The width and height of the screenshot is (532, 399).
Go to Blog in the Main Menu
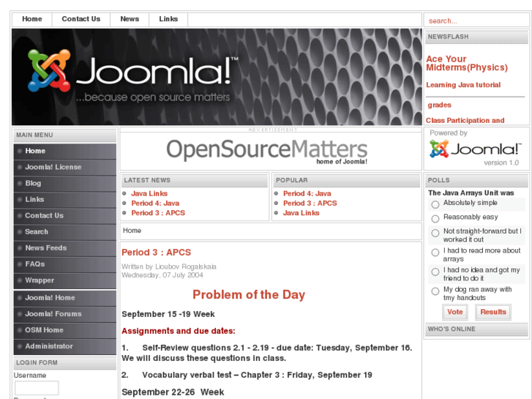(x=65, y=183)
